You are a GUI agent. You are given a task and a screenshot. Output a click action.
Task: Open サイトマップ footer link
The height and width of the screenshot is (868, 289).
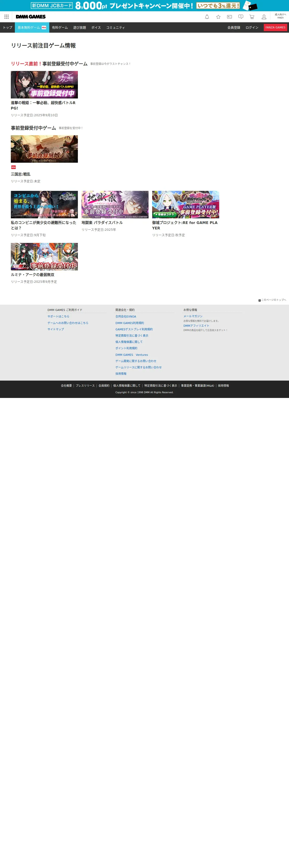click(56, 329)
